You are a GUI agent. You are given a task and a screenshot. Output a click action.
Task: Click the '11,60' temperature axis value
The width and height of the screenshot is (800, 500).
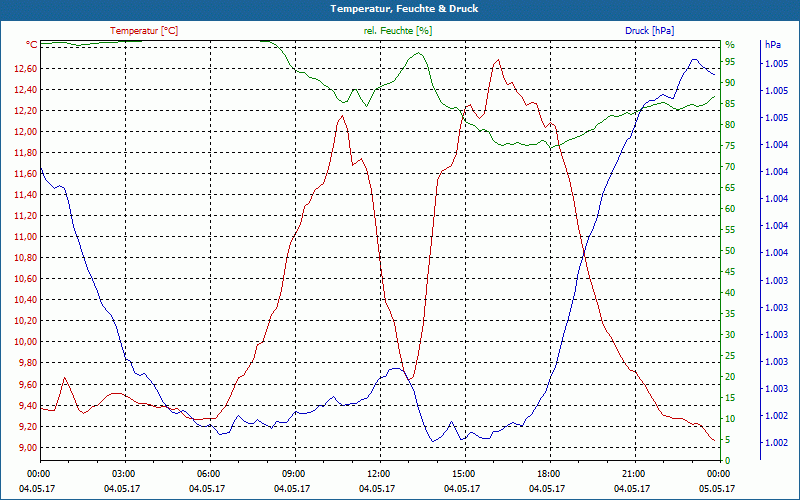(x=24, y=174)
